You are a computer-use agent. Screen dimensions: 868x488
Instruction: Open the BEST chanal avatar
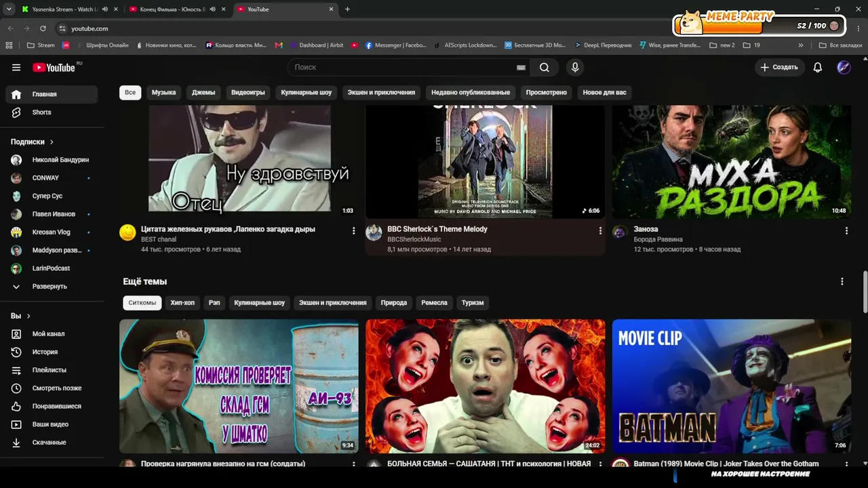127,232
